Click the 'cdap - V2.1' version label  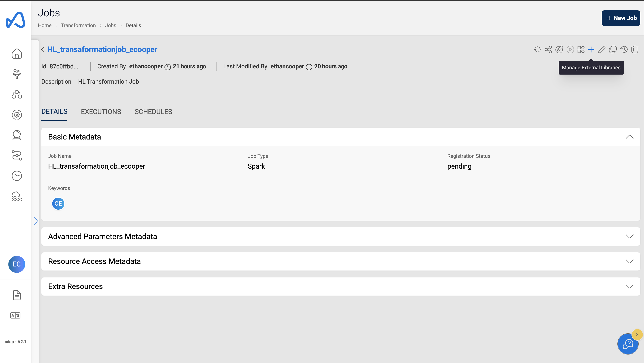15,342
